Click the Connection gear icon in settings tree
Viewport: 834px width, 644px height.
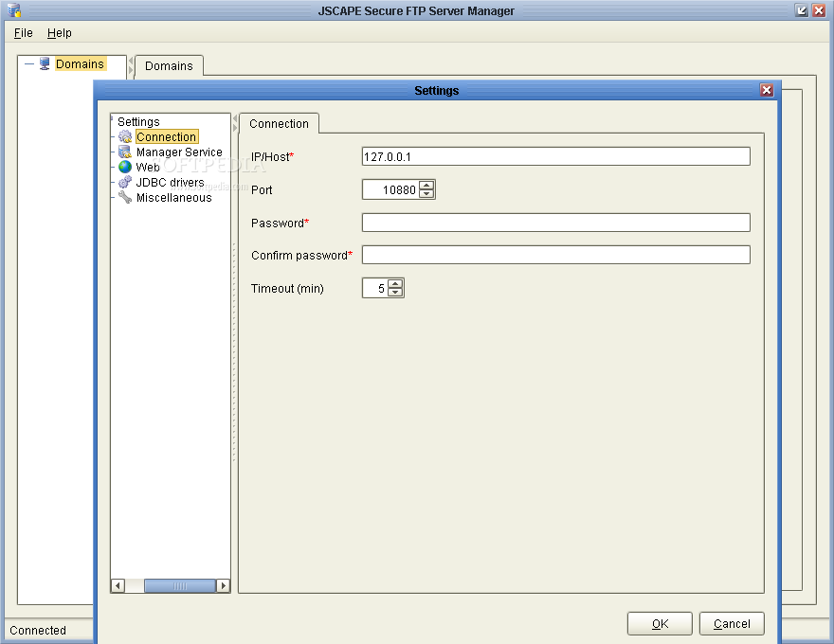coord(125,137)
